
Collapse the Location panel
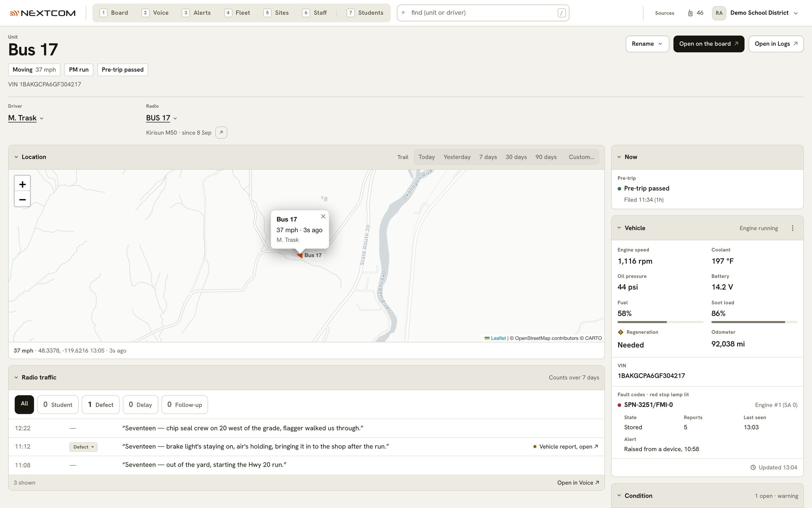16,157
